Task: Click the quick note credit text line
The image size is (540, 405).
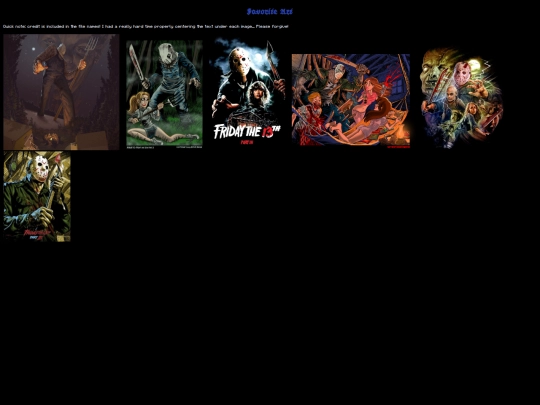Action: pos(146,26)
